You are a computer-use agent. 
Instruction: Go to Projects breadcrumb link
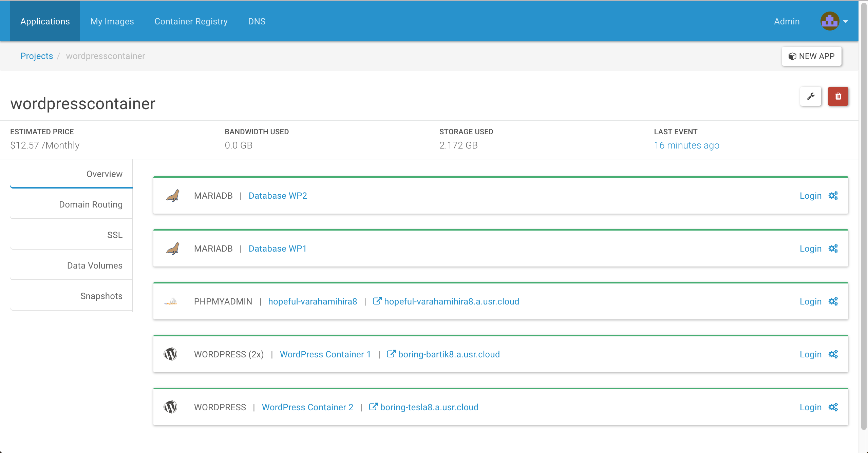point(37,56)
